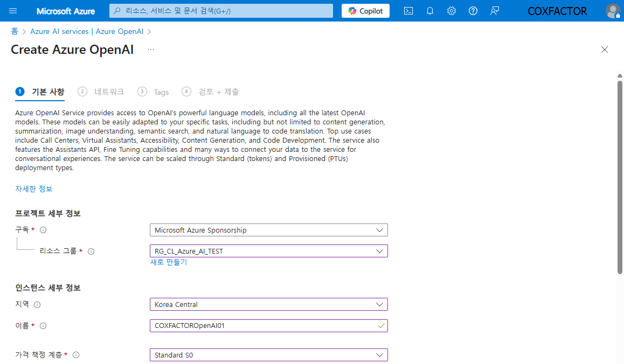
Task: Open the notifications bell
Action: (x=430, y=11)
